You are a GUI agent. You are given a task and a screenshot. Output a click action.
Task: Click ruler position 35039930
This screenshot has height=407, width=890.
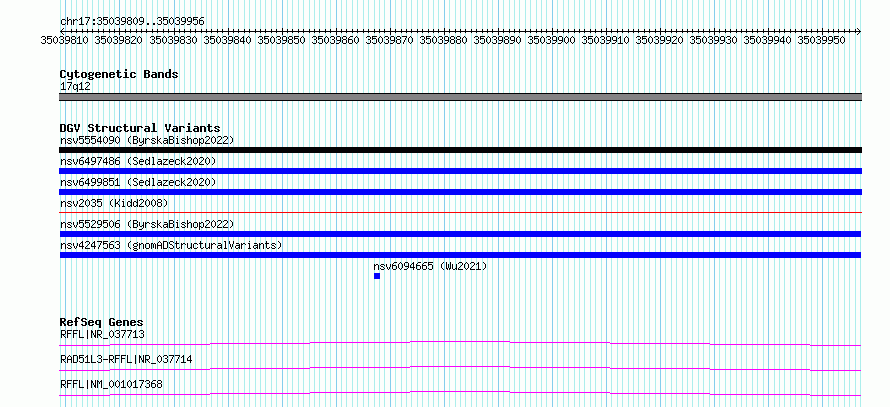tap(714, 40)
